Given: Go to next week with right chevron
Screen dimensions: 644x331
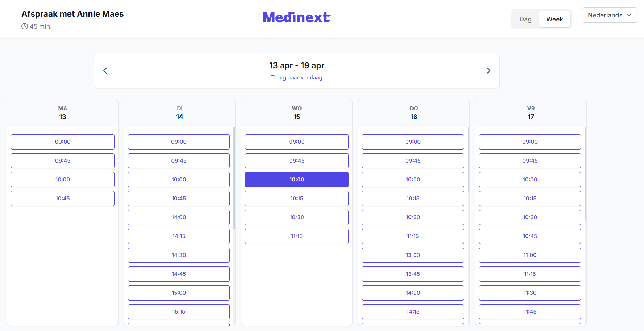Looking at the screenshot, I should [488, 71].
